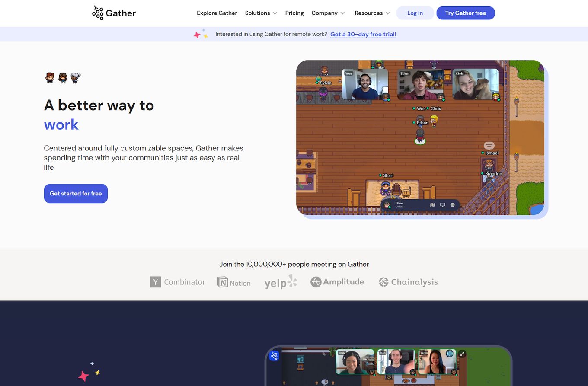
Task: Expand the Company dropdown menu
Action: coord(328,13)
